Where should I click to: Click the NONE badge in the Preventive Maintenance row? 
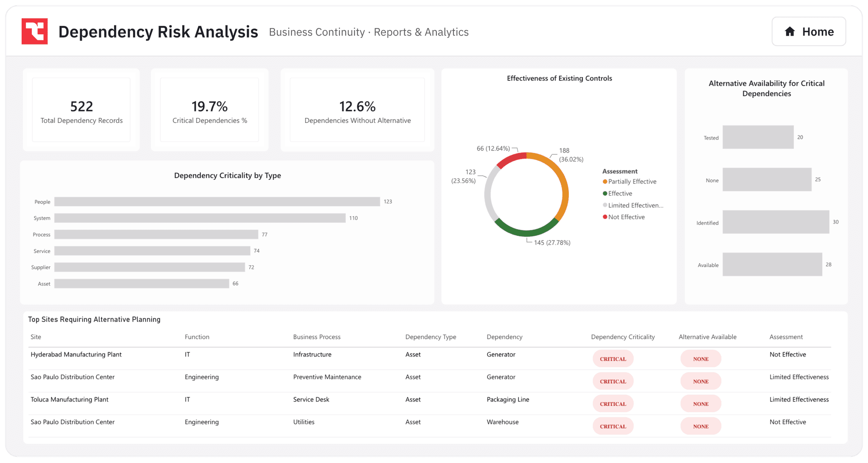(701, 381)
